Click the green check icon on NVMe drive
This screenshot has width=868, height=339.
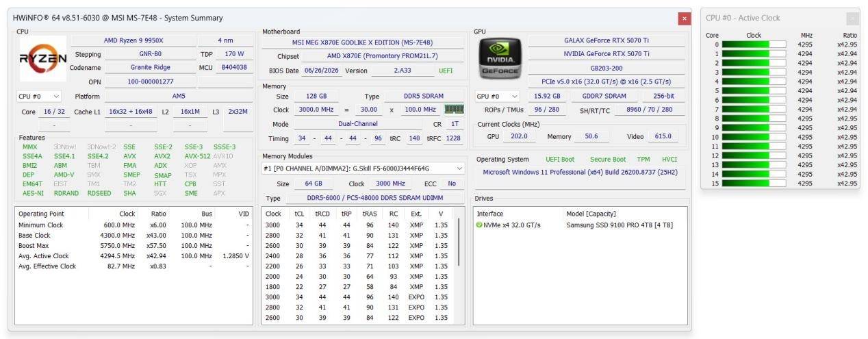479,225
